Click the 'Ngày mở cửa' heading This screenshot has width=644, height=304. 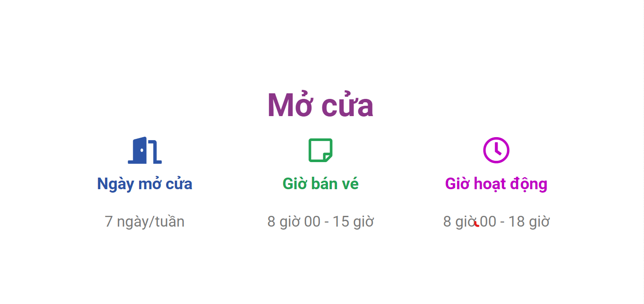[x=145, y=184]
